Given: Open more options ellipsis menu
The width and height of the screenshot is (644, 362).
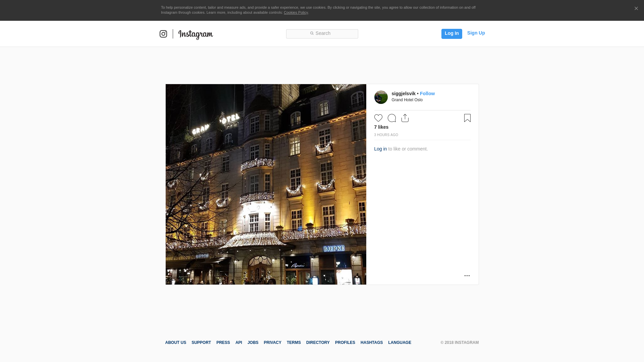Looking at the screenshot, I should click(467, 276).
